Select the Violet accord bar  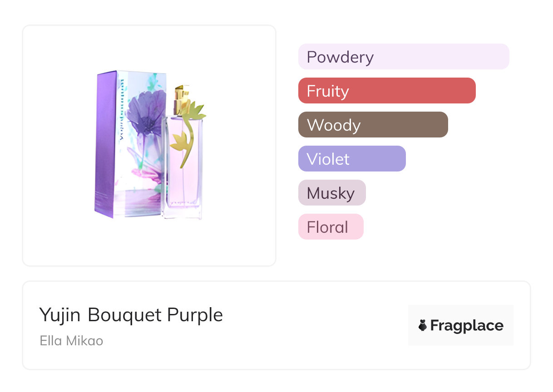click(351, 159)
